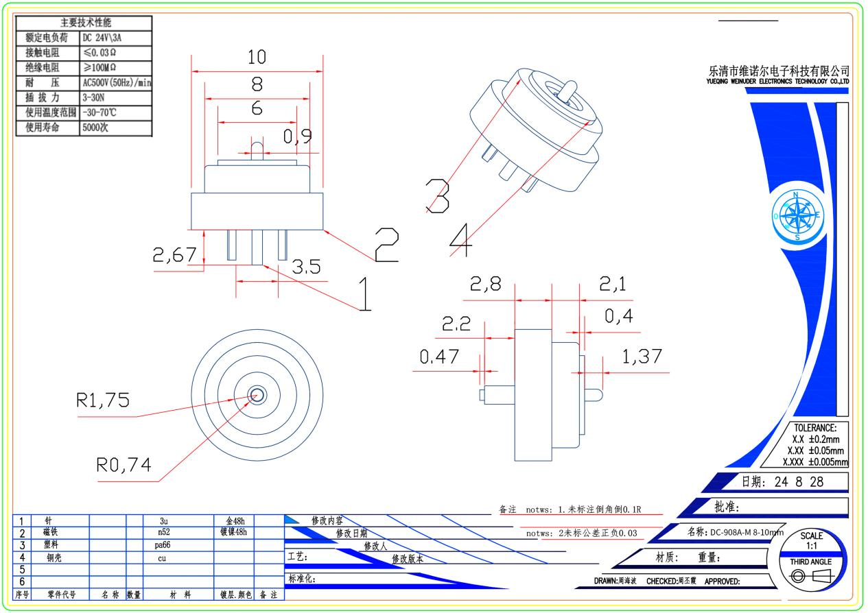Select the 0,4 dimension text
Screen dimensions: 868x613
pyautogui.click(x=618, y=315)
